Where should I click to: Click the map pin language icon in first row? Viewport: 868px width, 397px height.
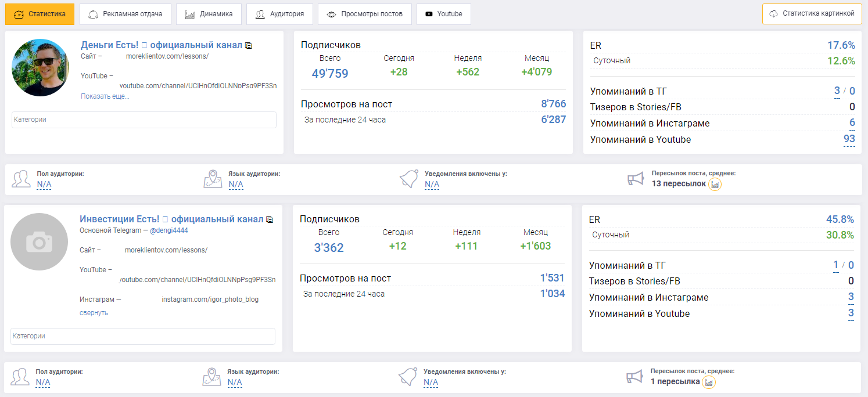[213, 179]
